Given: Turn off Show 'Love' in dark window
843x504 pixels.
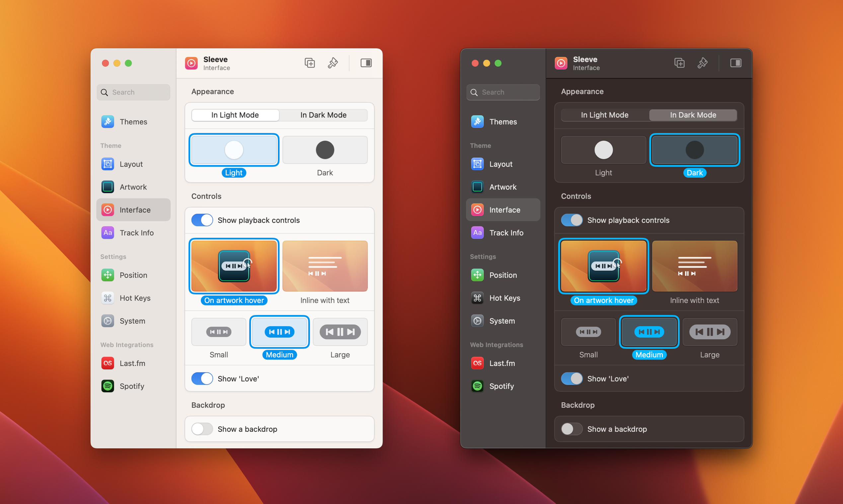Looking at the screenshot, I should tap(572, 379).
